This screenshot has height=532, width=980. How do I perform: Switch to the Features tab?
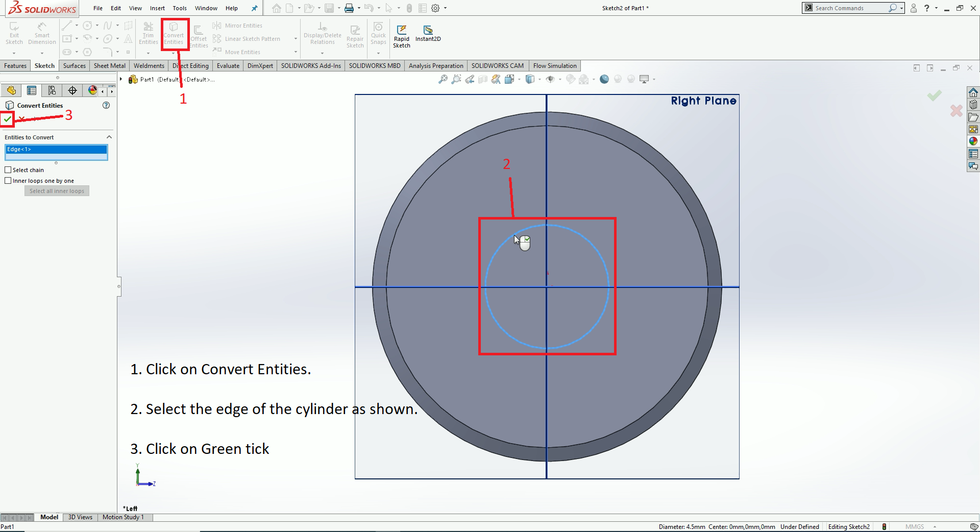pos(15,66)
